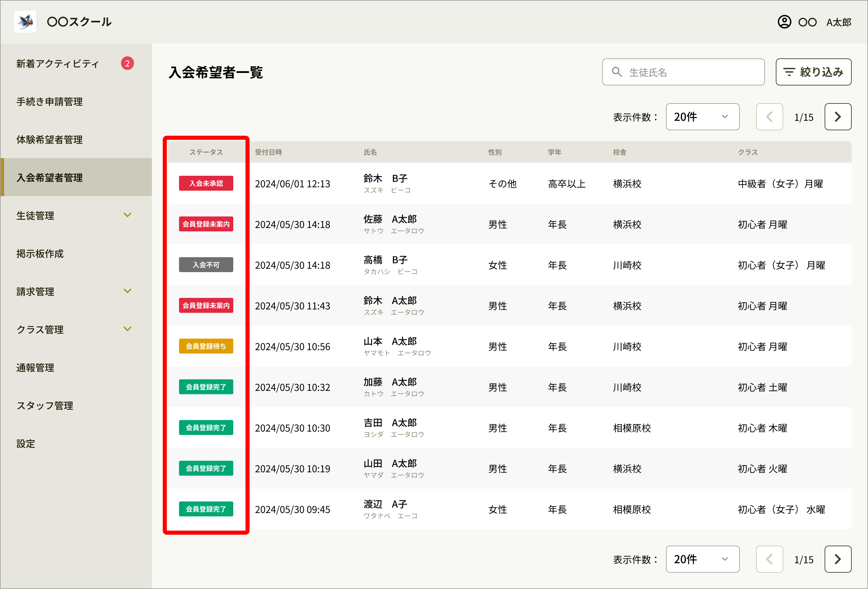Open the bottom 表示件数 20件 dropdown
The image size is (868, 589).
tap(703, 559)
